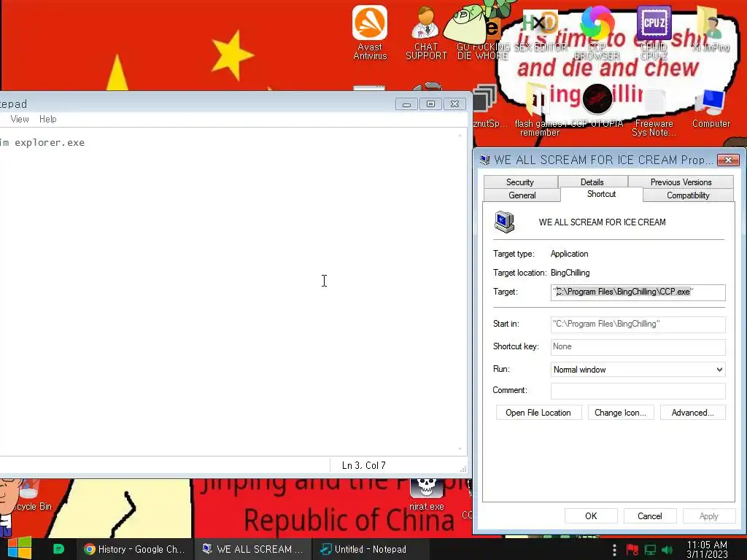747x560 pixels.
Task: Confirm with the OK button
Action: (591, 516)
